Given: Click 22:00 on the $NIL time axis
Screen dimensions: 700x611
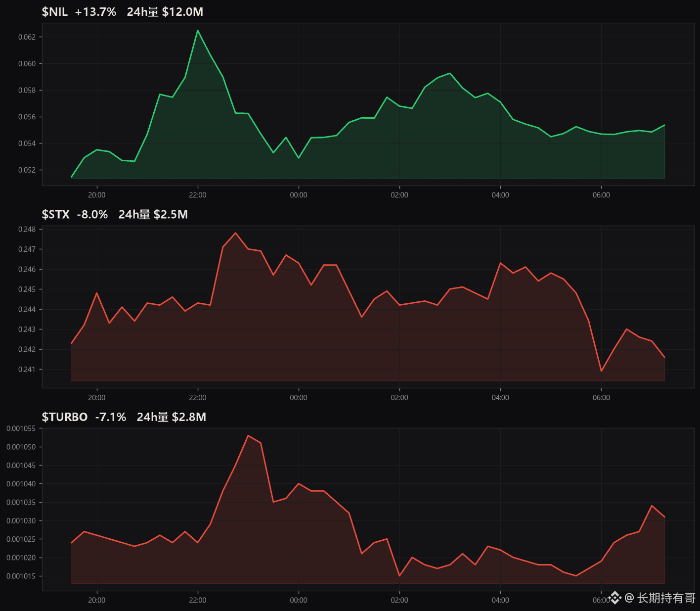Looking at the screenshot, I should (x=198, y=195).
